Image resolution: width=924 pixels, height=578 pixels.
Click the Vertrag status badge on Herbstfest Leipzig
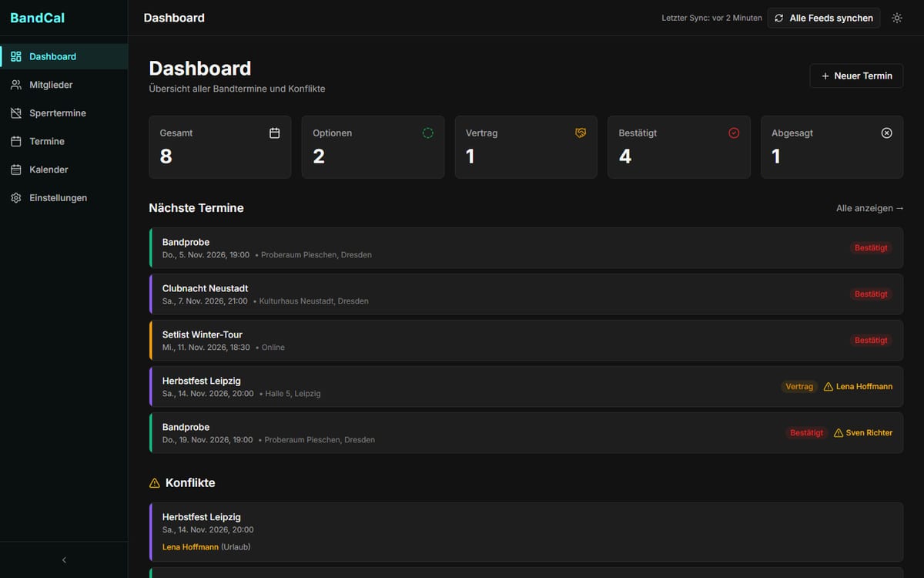[799, 387]
